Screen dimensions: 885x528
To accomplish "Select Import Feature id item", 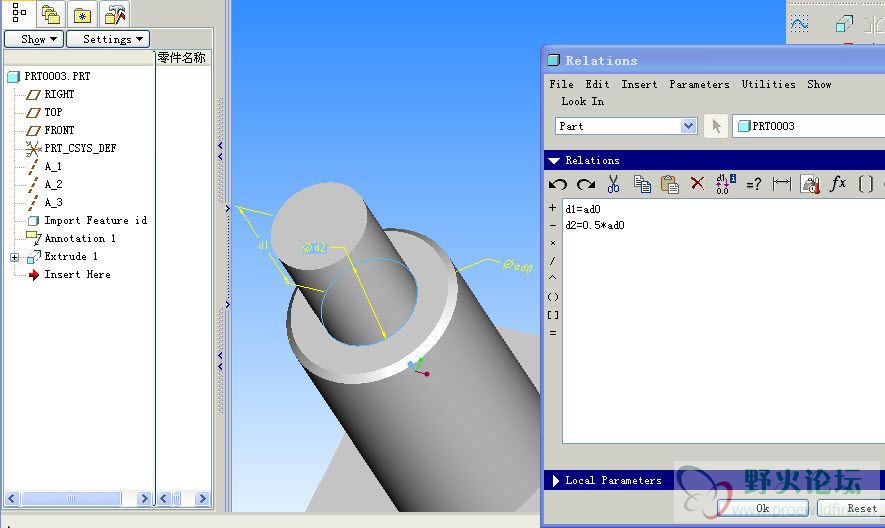I will pyautogui.click(x=95, y=220).
